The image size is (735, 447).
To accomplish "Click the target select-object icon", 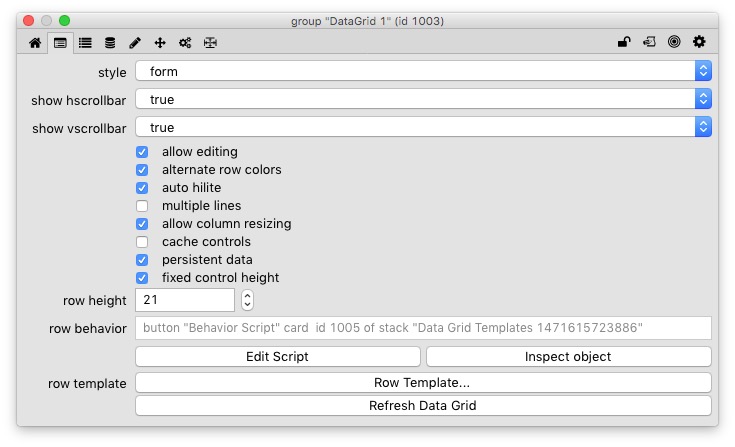I will click(x=674, y=42).
